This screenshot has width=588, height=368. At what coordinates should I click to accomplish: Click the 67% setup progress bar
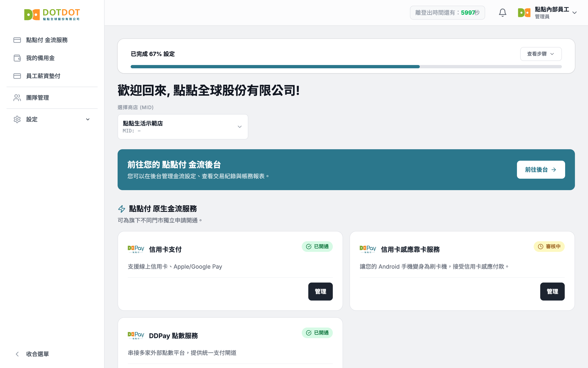pos(346,67)
